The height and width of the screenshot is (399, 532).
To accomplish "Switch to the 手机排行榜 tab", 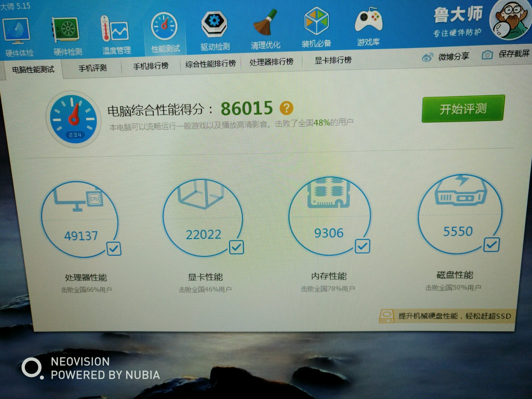I will pos(151,66).
